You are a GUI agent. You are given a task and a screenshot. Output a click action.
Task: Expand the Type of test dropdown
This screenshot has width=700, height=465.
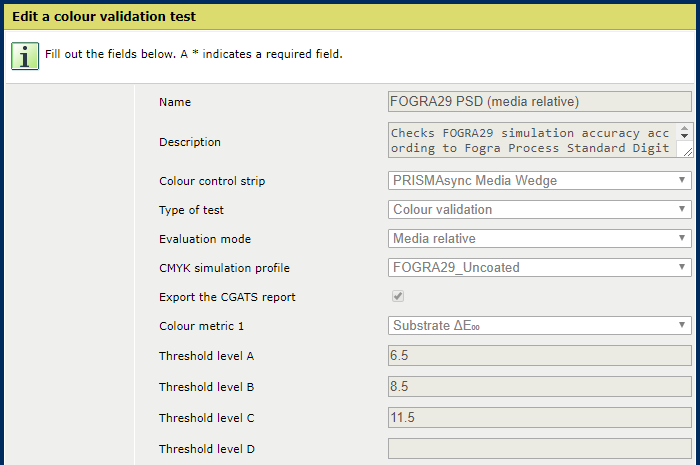tap(539, 209)
